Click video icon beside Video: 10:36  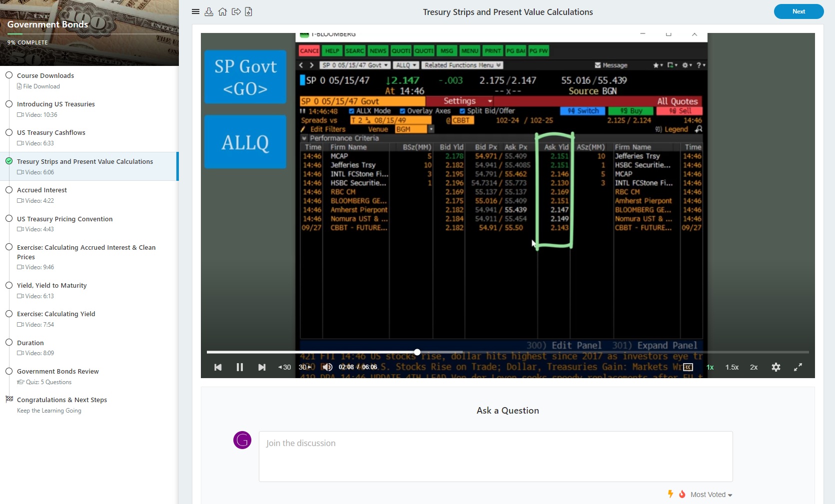pyautogui.click(x=20, y=115)
